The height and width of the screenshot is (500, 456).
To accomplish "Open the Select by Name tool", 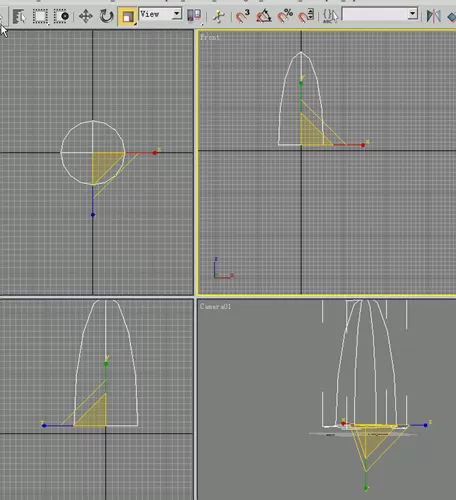I will pos(19,16).
